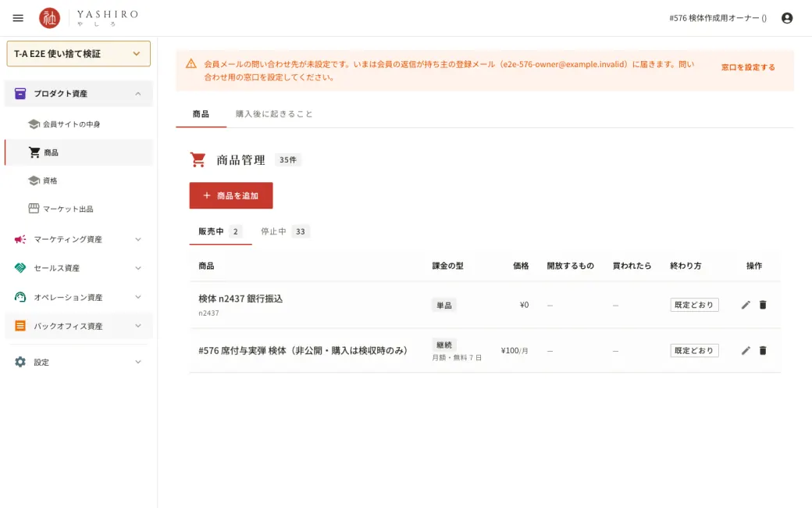
Task: Click the ¥100/月 price cell
Action: pyautogui.click(x=515, y=351)
